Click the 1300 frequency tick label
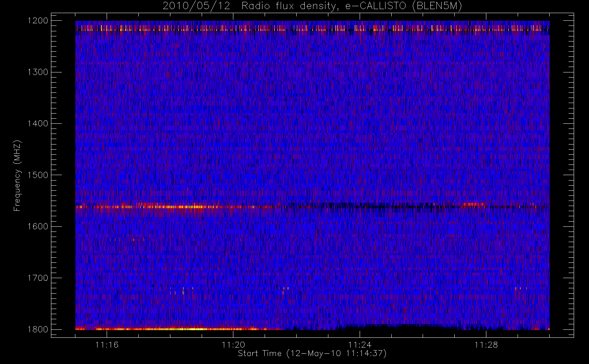Viewport: 589px width, 364px height. tap(38, 72)
